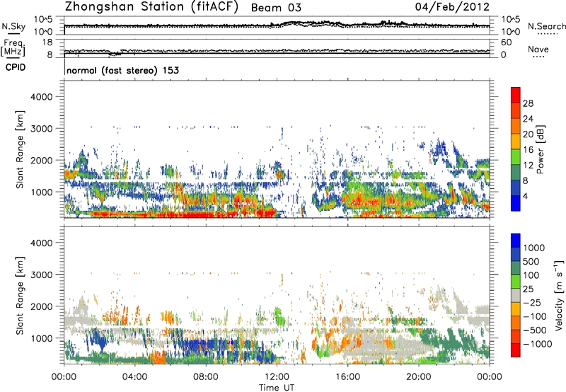Select the '24' Power colorbar tick label

(528, 119)
